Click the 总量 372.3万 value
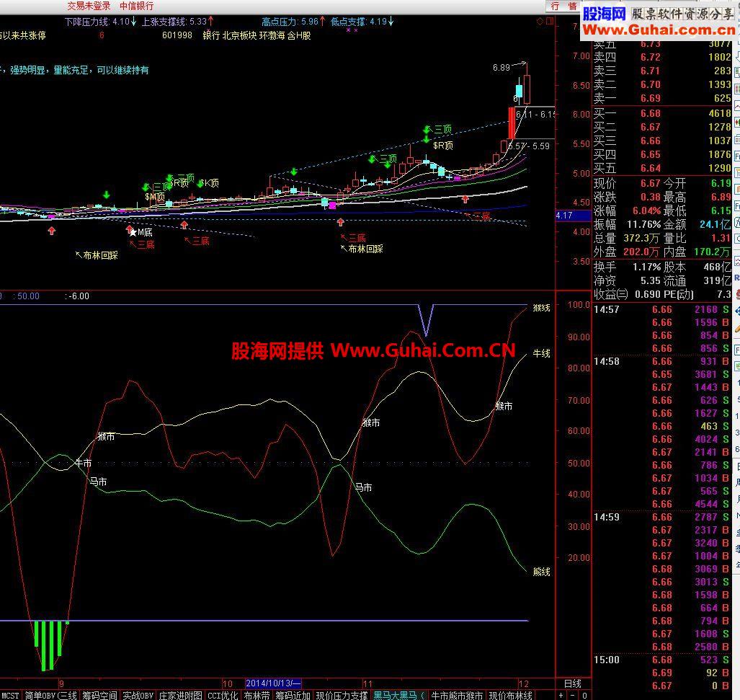 (x=641, y=239)
